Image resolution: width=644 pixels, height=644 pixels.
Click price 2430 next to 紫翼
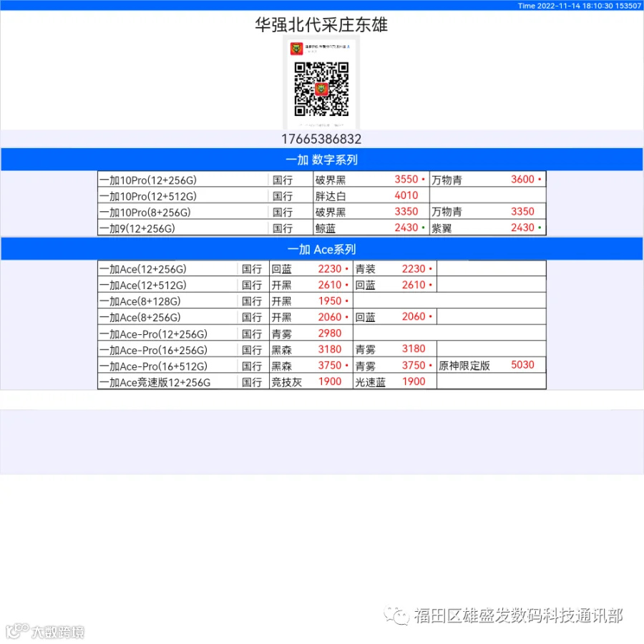[522, 227]
